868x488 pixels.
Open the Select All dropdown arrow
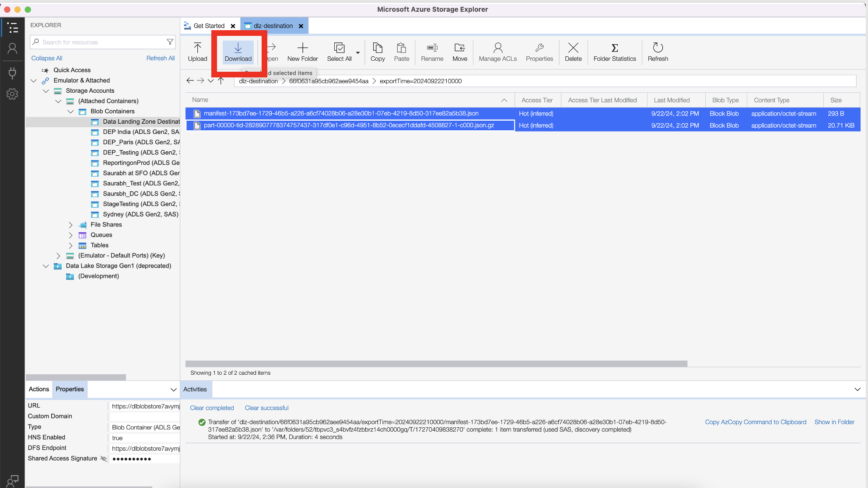point(358,53)
